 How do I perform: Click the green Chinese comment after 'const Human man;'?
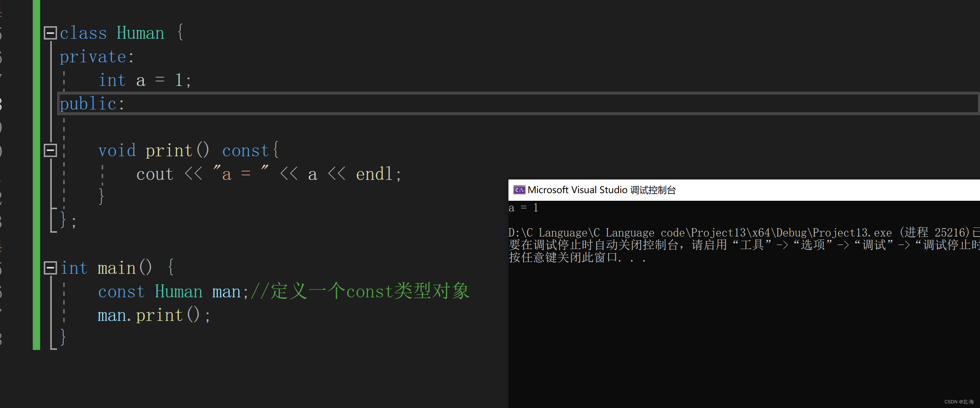360,291
